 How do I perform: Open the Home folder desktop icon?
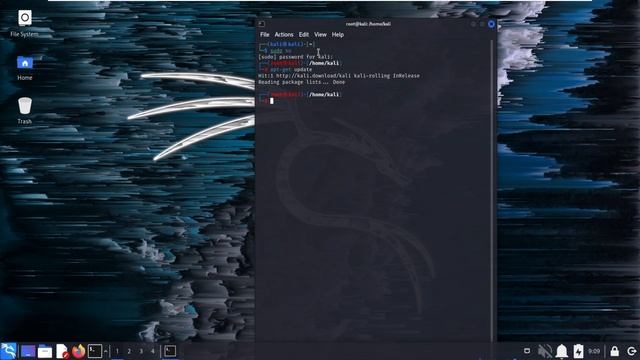[x=24, y=68]
